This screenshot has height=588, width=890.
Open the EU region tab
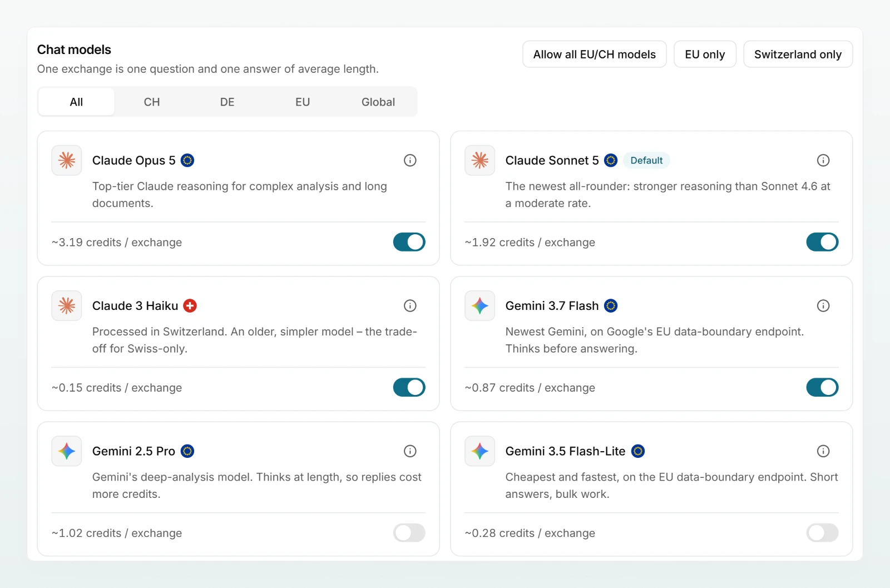point(303,102)
